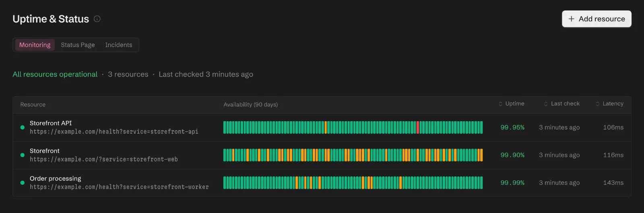Screen dimensions: 644x213
Task: Click the 116ms latency value
Action: (x=613, y=155)
